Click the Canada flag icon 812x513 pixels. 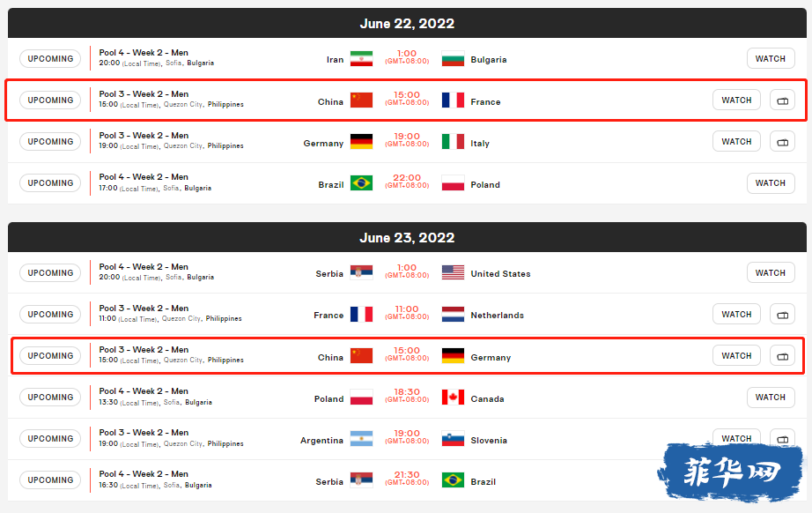click(x=453, y=398)
